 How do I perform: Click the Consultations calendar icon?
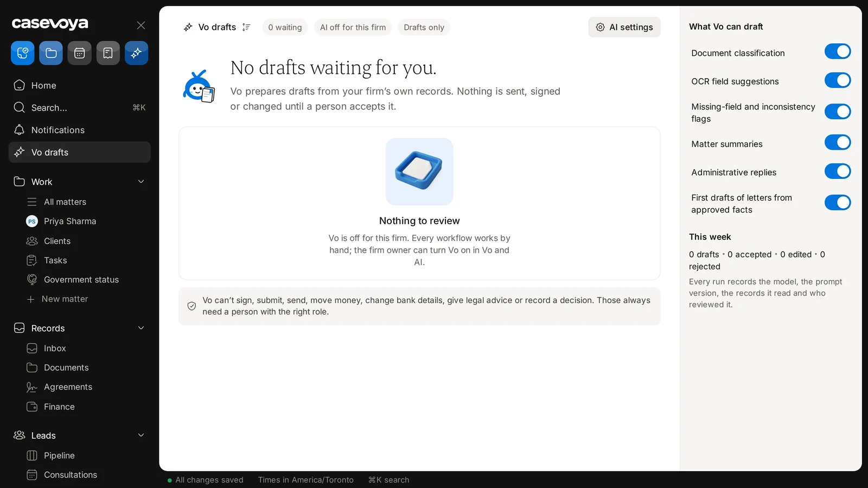32,474
